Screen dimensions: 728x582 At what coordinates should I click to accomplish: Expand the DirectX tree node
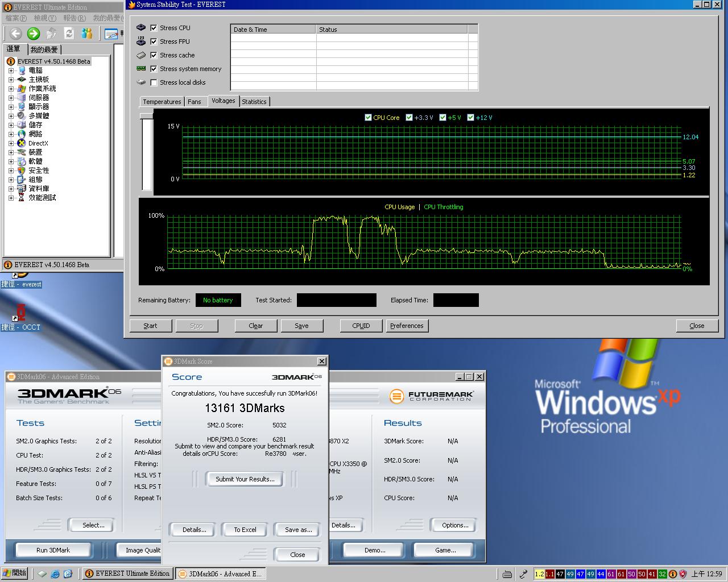coord(11,143)
